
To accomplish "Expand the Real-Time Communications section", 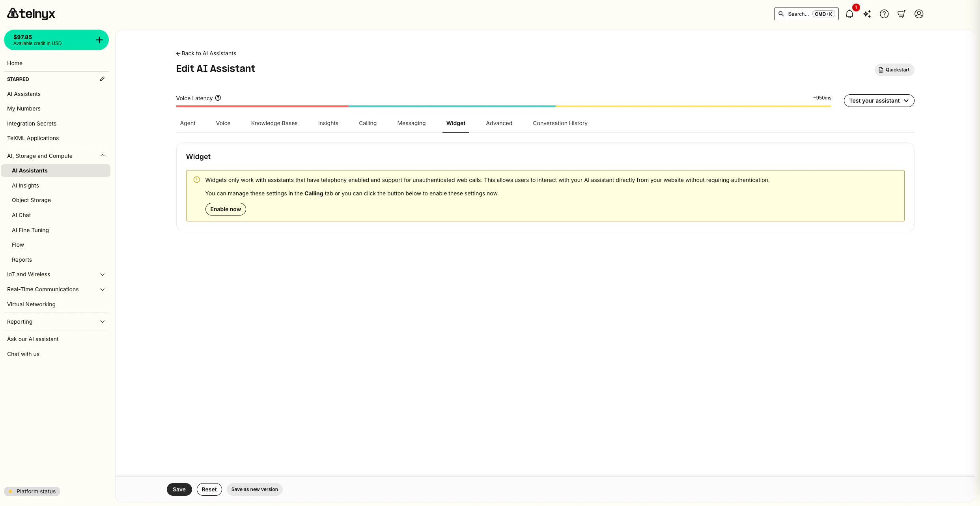I will coord(103,289).
